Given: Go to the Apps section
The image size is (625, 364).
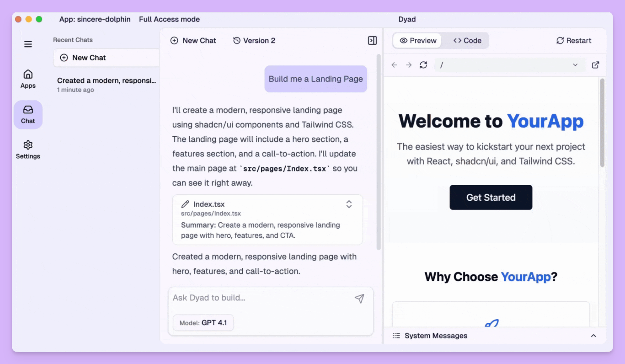Looking at the screenshot, I should coord(28,79).
